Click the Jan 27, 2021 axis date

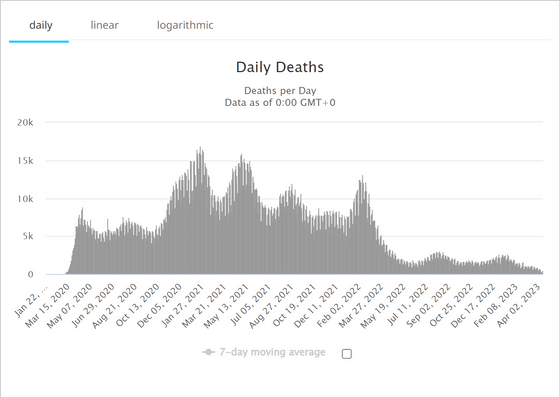tap(182, 305)
